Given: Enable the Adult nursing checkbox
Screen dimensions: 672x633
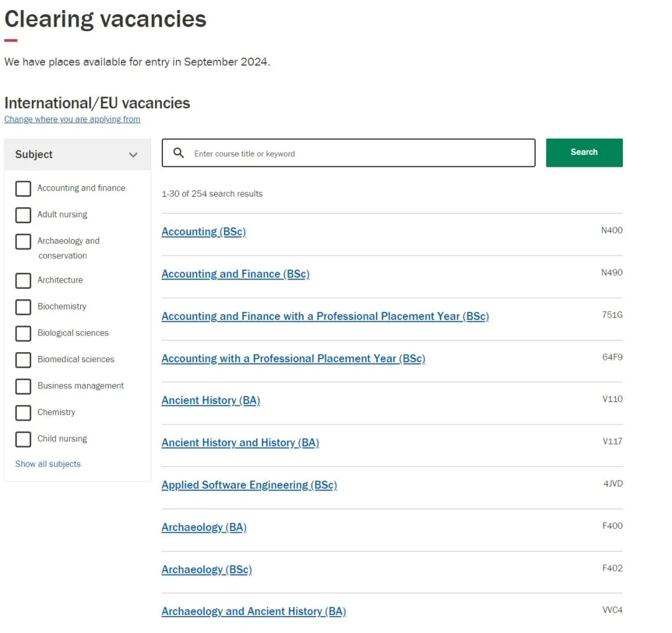Looking at the screenshot, I should pos(23,215).
